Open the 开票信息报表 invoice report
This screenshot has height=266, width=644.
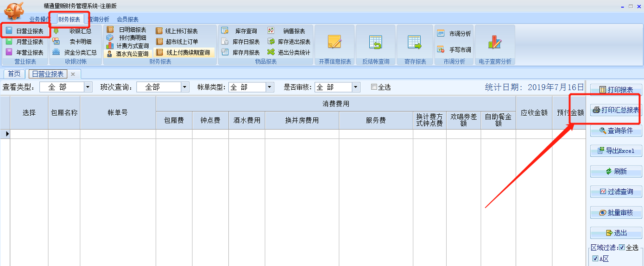[335, 45]
